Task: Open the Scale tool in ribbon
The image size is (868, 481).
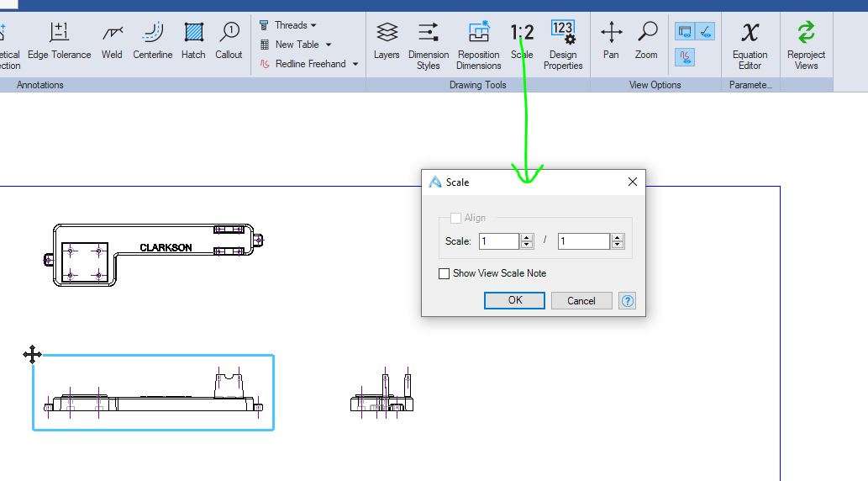Action: click(522, 40)
